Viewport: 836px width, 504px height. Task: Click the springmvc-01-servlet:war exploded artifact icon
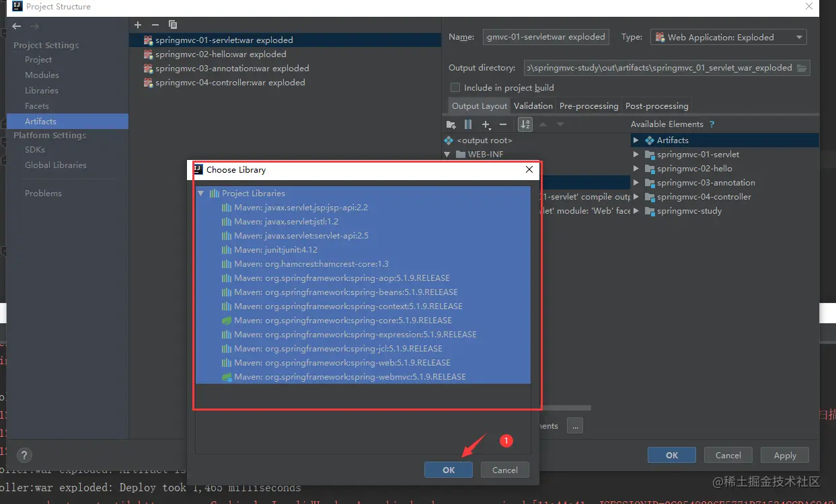click(x=148, y=40)
